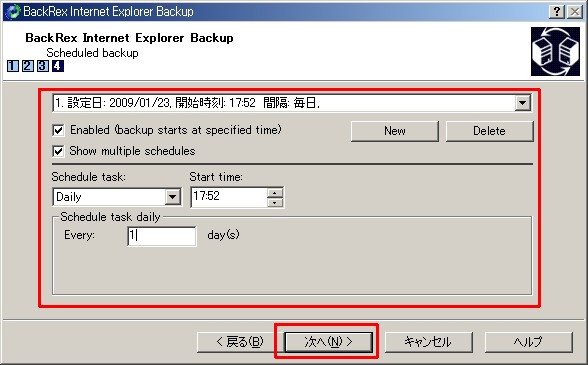The height and width of the screenshot is (365, 588).
Task: Close the BackRex wizard window
Action: tap(575, 12)
